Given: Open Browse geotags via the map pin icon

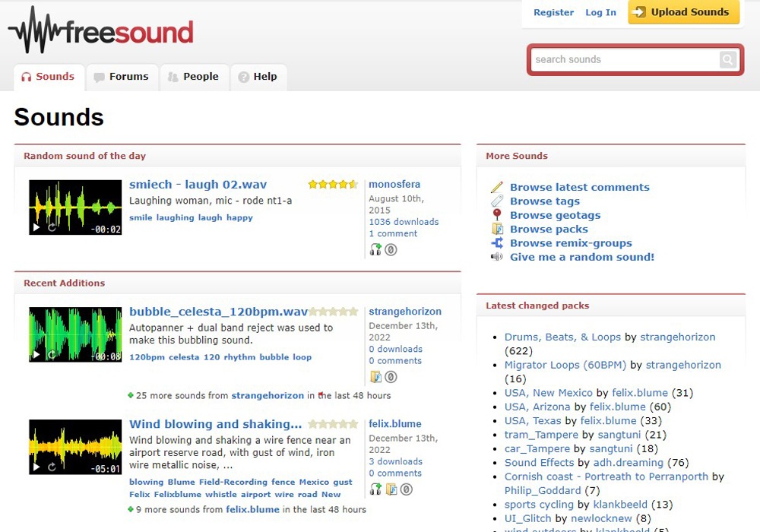Looking at the screenshot, I should coord(499,215).
